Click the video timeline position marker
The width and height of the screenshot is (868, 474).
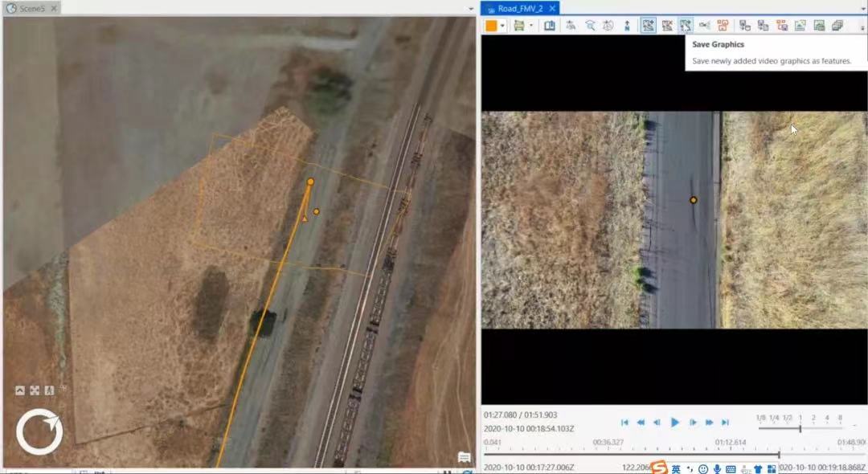778,455
